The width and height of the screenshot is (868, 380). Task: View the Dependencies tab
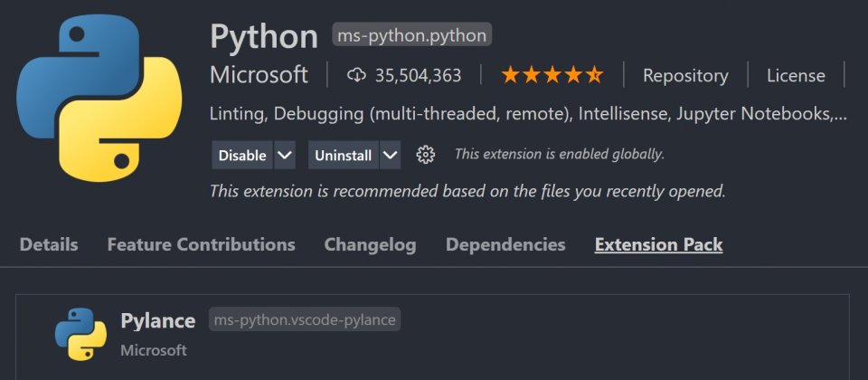505,244
